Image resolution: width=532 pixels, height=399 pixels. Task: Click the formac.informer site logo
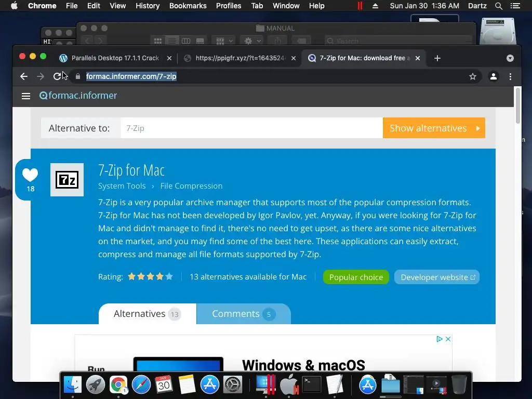pyautogui.click(x=78, y=96)
